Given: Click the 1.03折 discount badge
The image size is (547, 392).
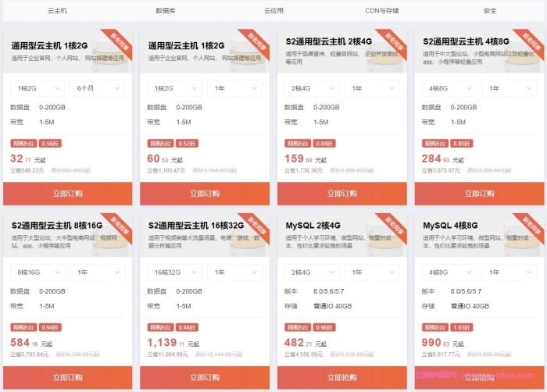Looking at the screenshot, I should pos(462,327).
